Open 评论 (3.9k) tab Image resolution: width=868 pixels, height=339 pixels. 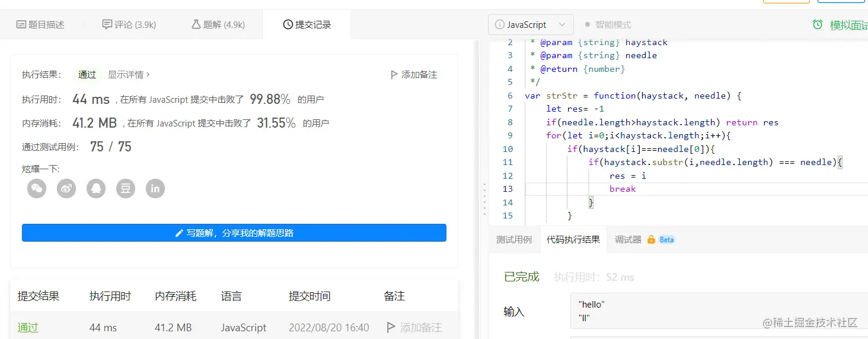(129, 24)
